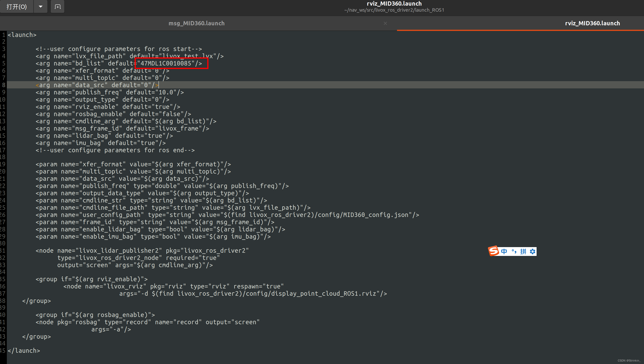Click the display_point_cloud_ROS1.rviz path text
The image size is (644, 364).
324,294
